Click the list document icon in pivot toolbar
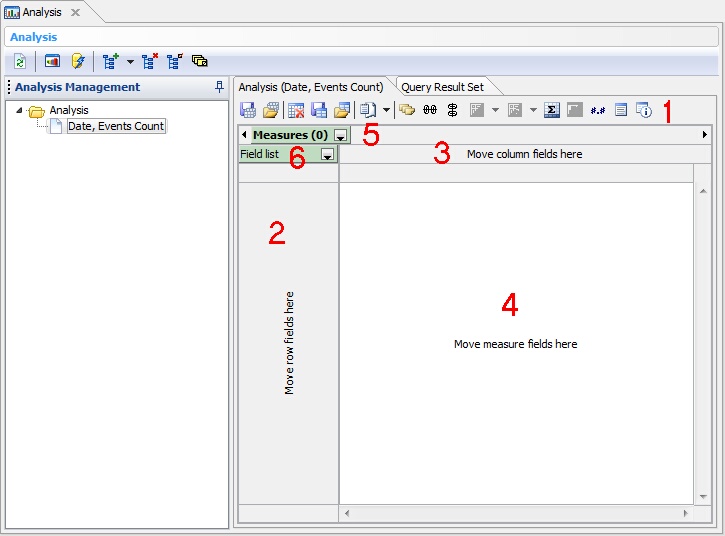 [x=621, y=110]
